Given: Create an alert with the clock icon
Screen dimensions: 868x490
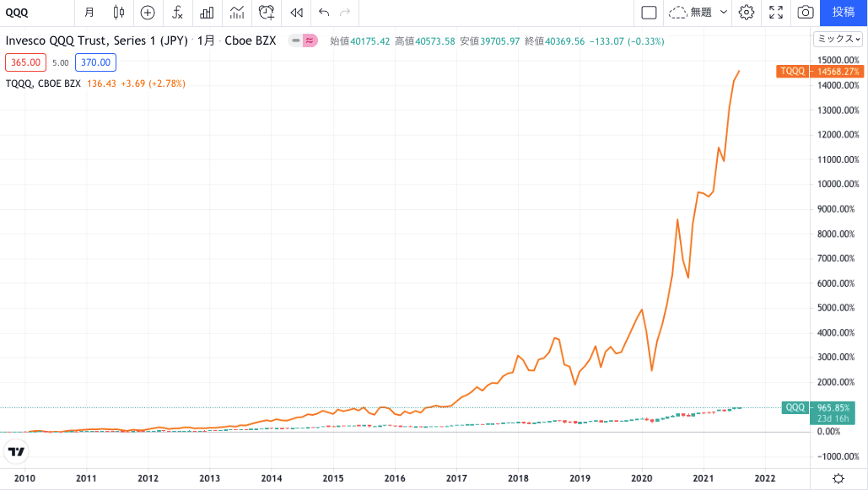Looking at the screenshot, I should (x=267, y=12).
